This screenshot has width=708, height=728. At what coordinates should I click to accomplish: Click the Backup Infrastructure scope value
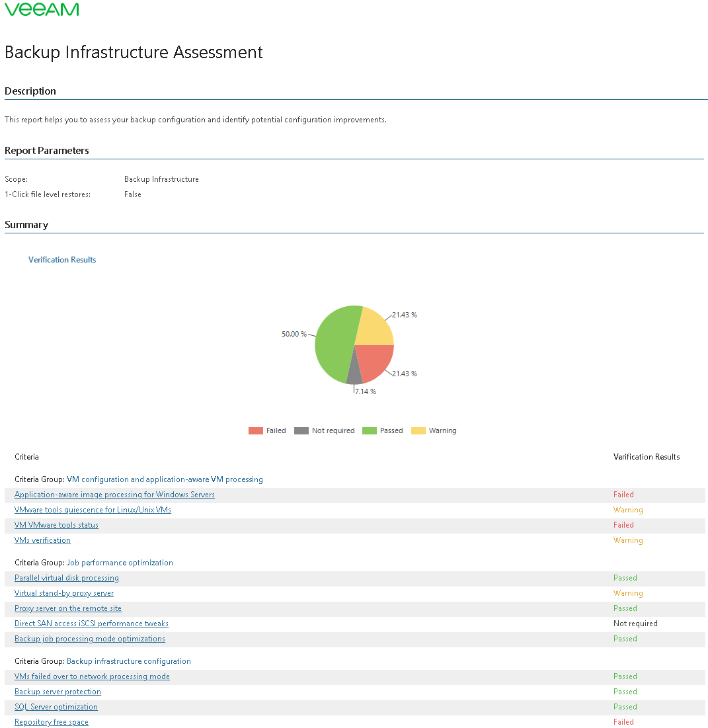(x=161, y=179)
